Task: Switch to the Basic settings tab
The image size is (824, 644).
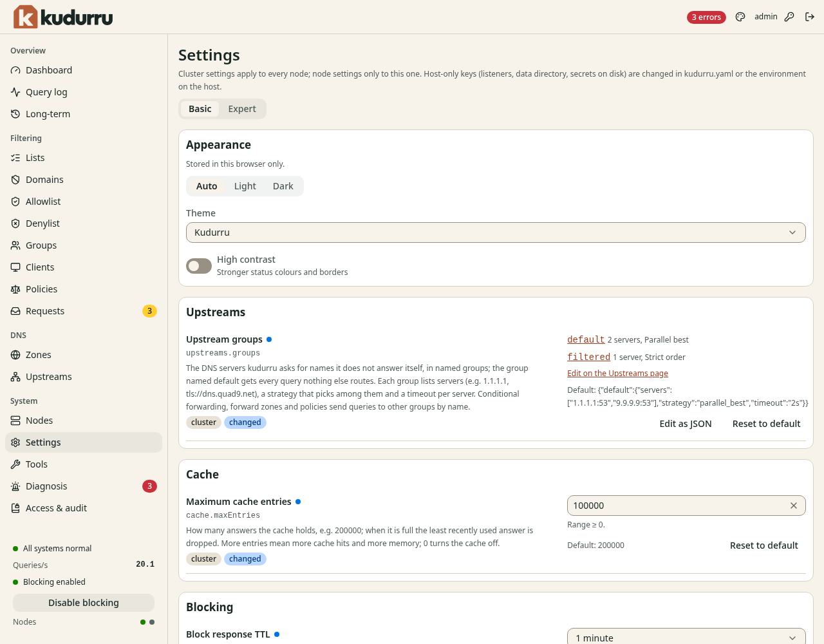Action: tap(200, 109)
